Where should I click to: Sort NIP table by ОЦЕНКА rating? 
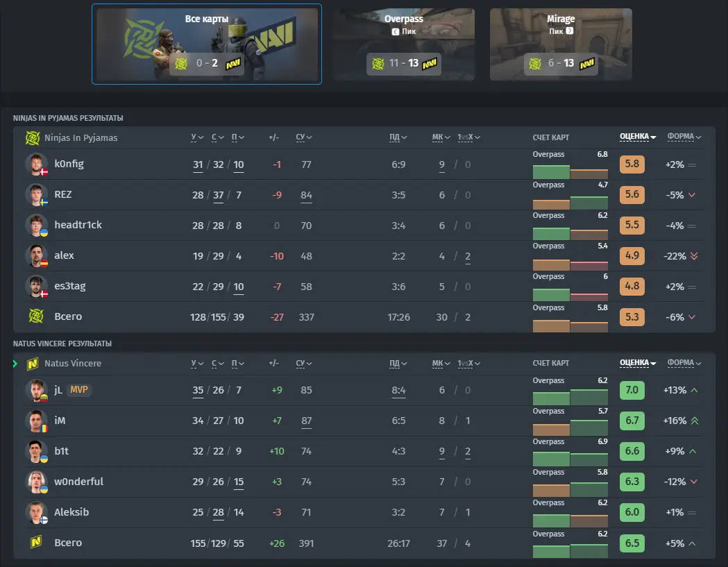638,136
